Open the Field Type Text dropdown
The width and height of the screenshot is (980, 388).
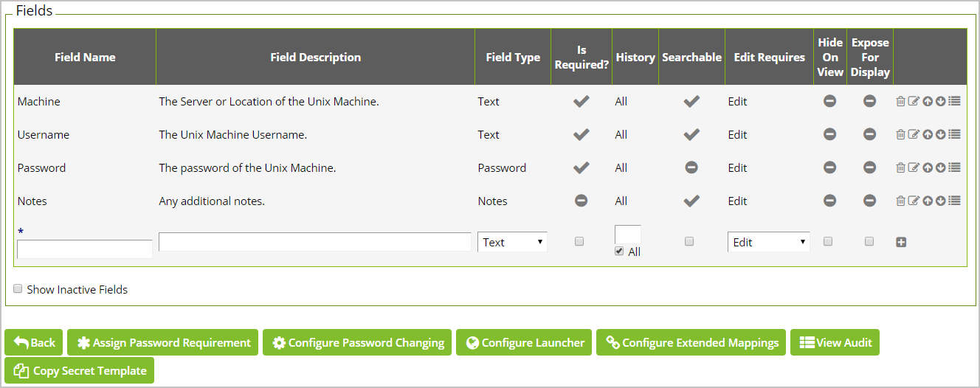[x=513, y=242]
